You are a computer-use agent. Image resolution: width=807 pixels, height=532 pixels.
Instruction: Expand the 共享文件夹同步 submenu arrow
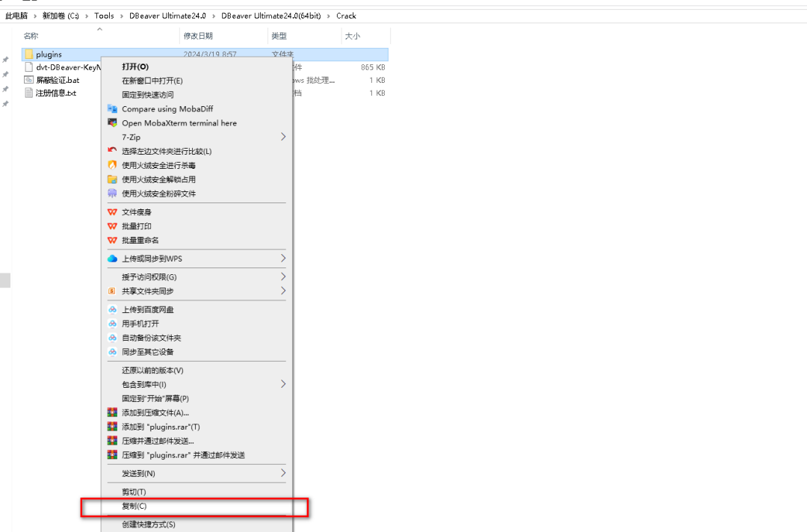tap(283, 291)
